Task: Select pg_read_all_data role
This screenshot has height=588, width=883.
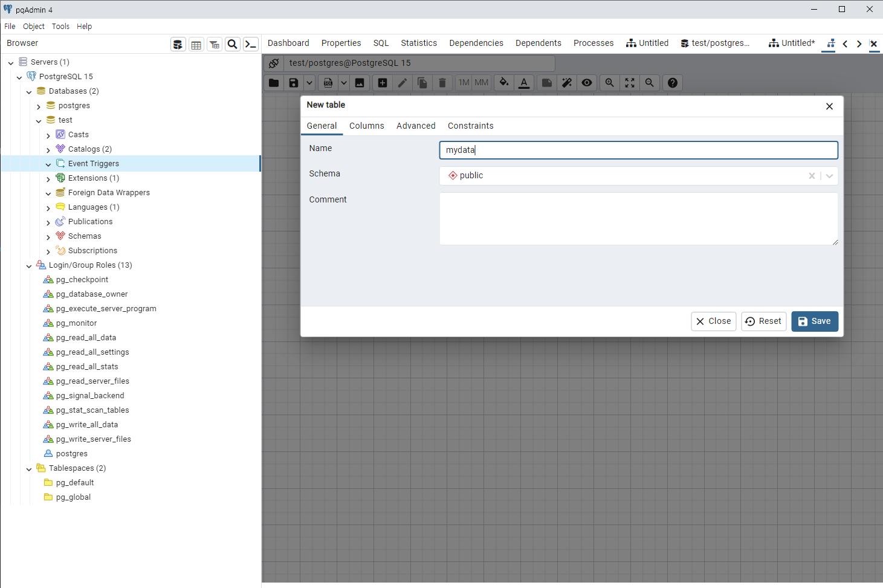Action: (x=86, y=338)
